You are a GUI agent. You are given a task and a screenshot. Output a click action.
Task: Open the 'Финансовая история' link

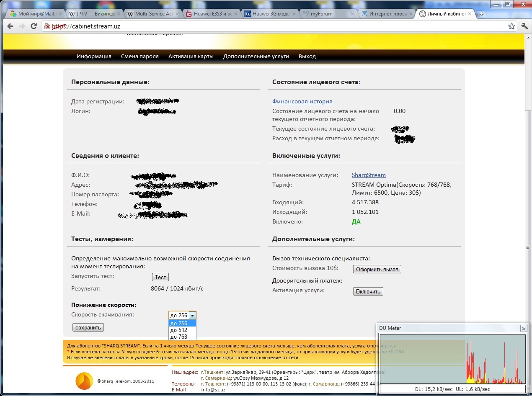302,101
